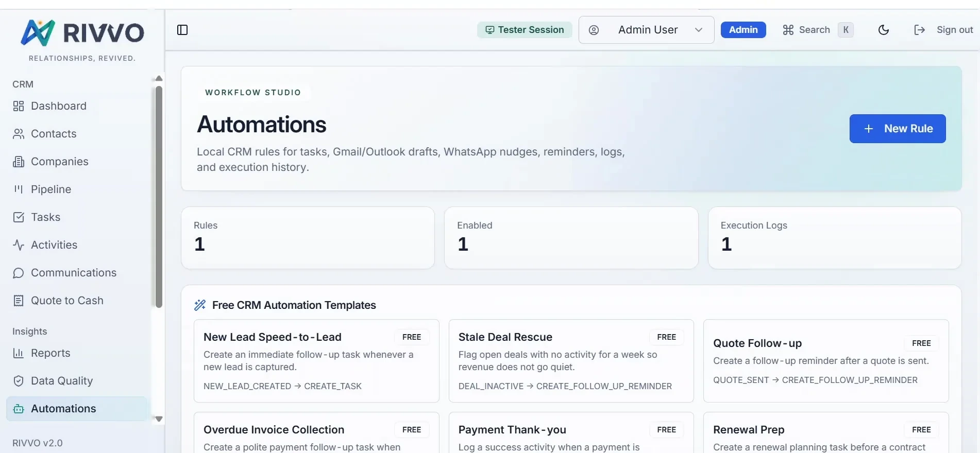Viewport: 980px width, 453px height.
Task: Create a New Rule
Action: pyautogui.click(x=898, y=129)
